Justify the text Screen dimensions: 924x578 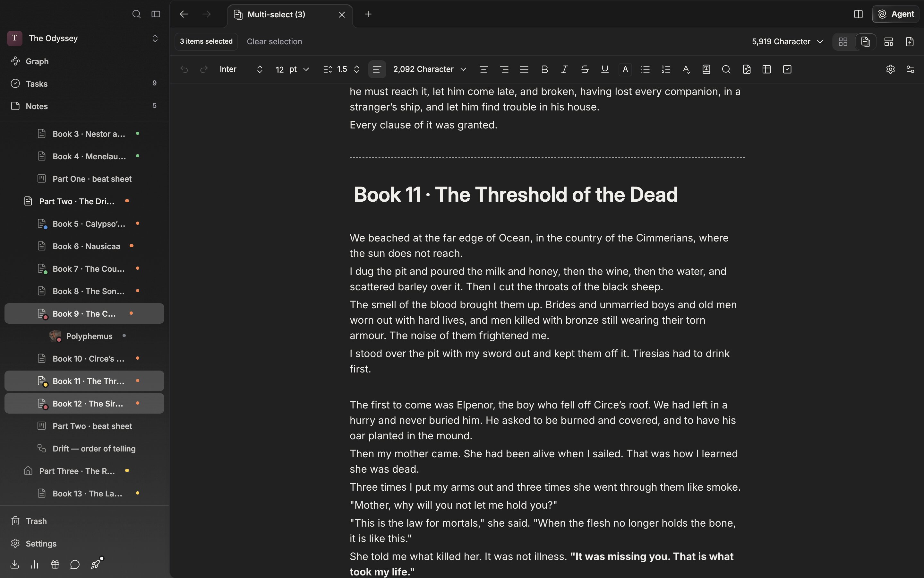pos(524,69)
